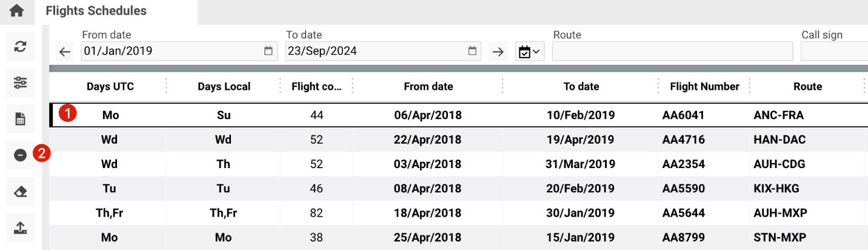Click the upload export icon
This screenshot has height=250, width=868.
(x=21, y=228)
